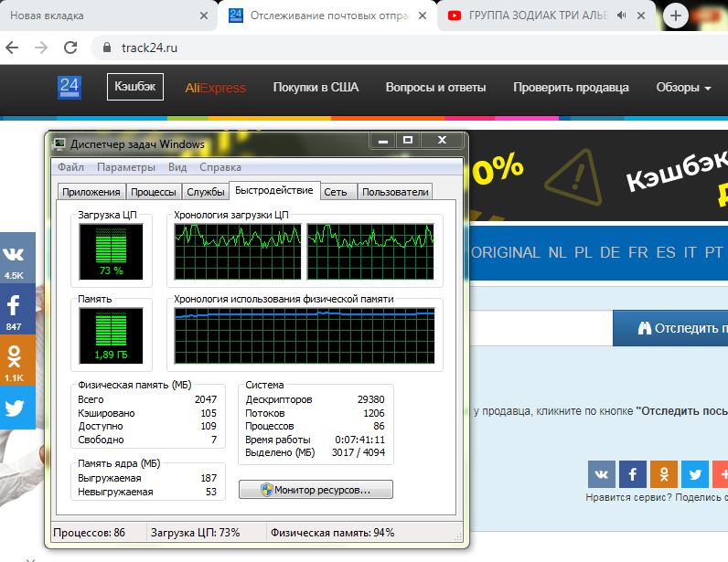Viewport: 728px width, 562px height.
Task: Open the Справка menu
Action: tap(220, 167)
